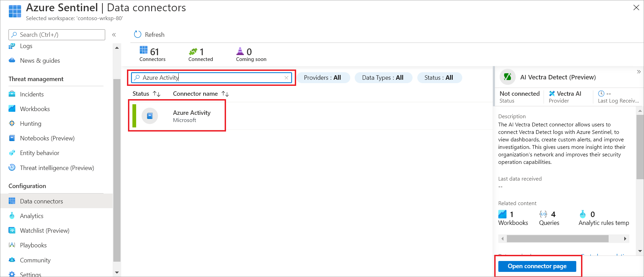Click the AI Vectra Detect logo icon
644x277 pixels.
508,77
